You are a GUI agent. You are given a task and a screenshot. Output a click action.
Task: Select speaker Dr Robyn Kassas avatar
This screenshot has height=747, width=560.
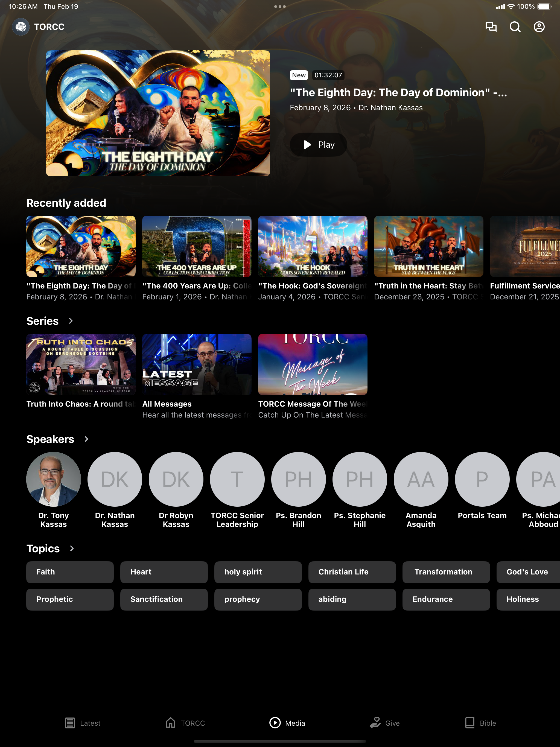pos(176,479)
